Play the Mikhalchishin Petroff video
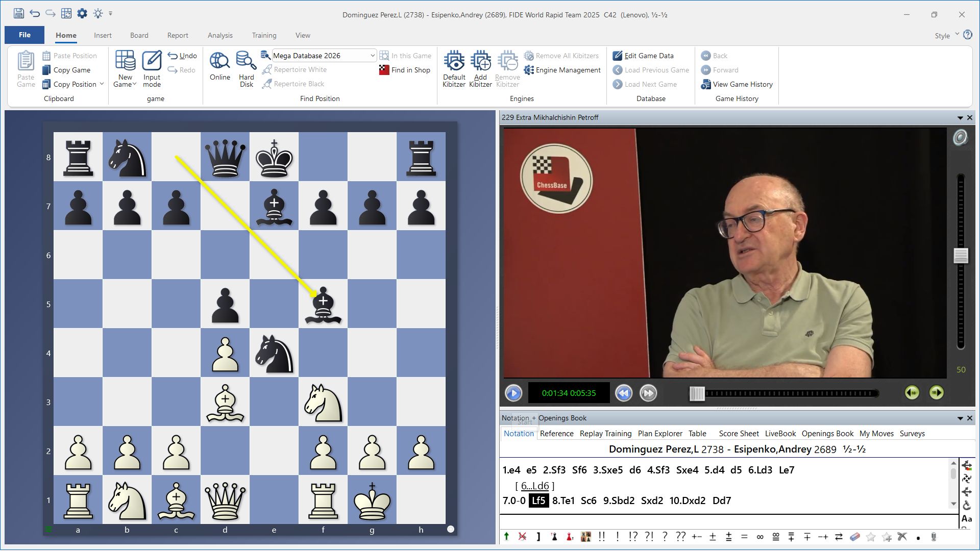Screen dimensions: 980x551 (513, 393)
